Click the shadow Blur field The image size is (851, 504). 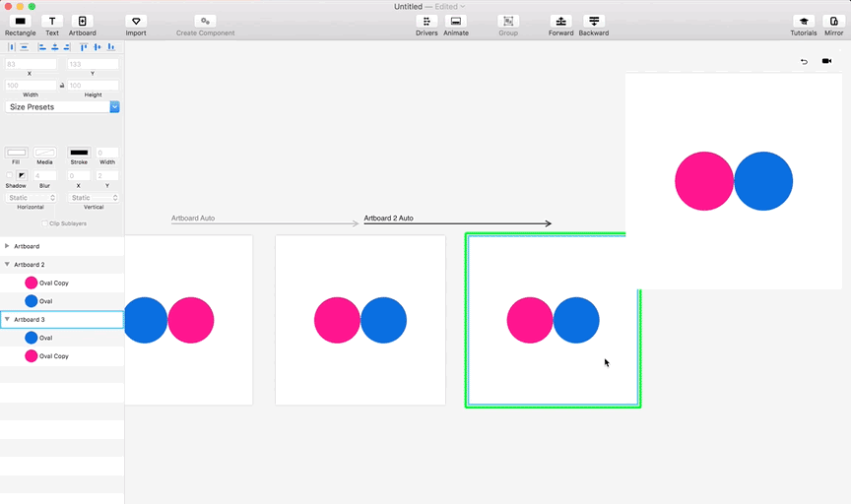[45, 175]
